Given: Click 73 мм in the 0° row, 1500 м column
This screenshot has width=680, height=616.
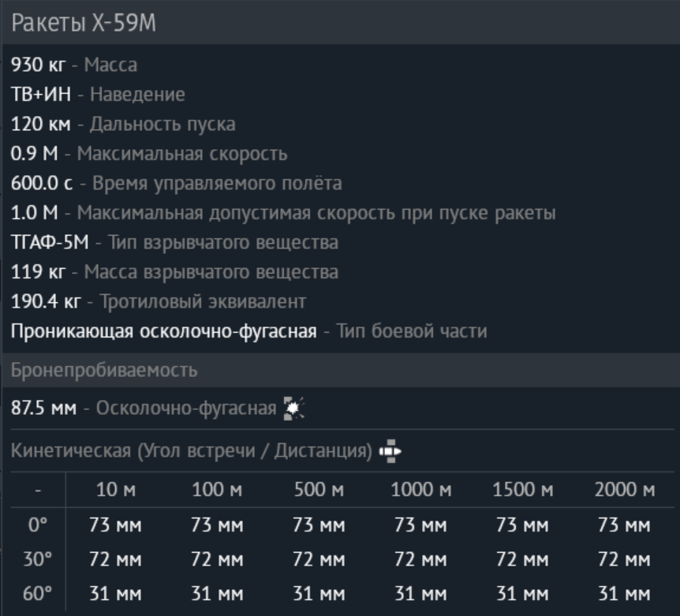Looking at the screenshot, I should pos(523,525).
